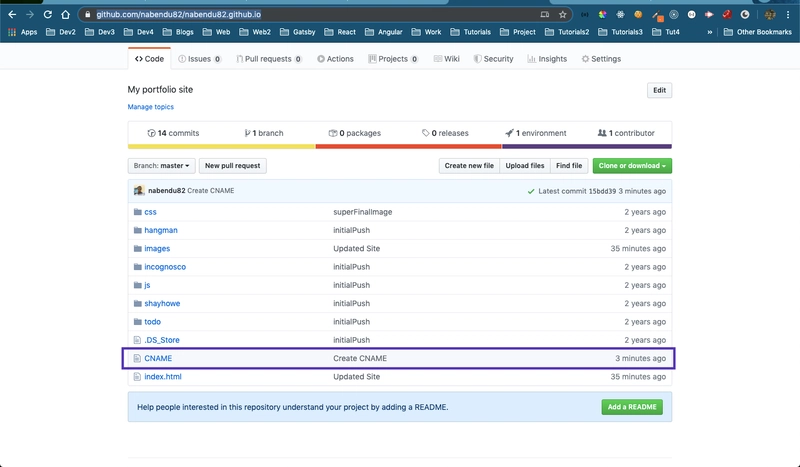Open the Security tab

pyautogui.click(x=493, y=59)
